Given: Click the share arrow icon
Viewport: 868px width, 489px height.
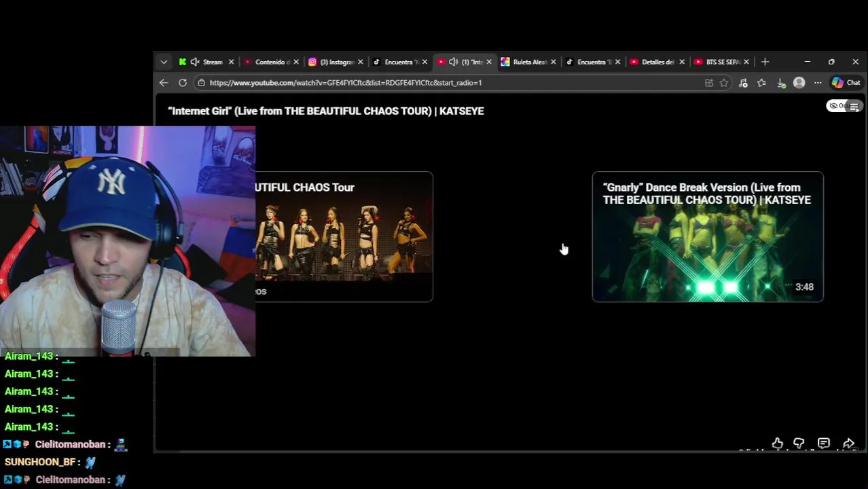Looking at the screenshot, I should point(848,443).
